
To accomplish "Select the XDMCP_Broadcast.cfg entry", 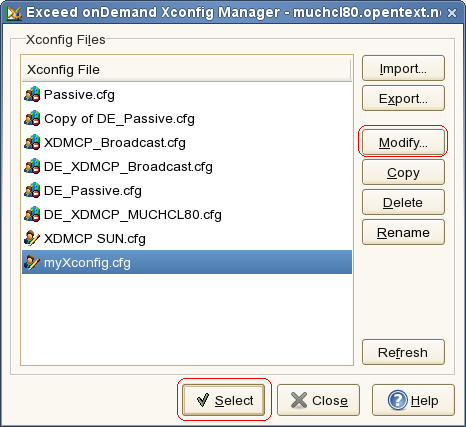I will click(187, 143).
